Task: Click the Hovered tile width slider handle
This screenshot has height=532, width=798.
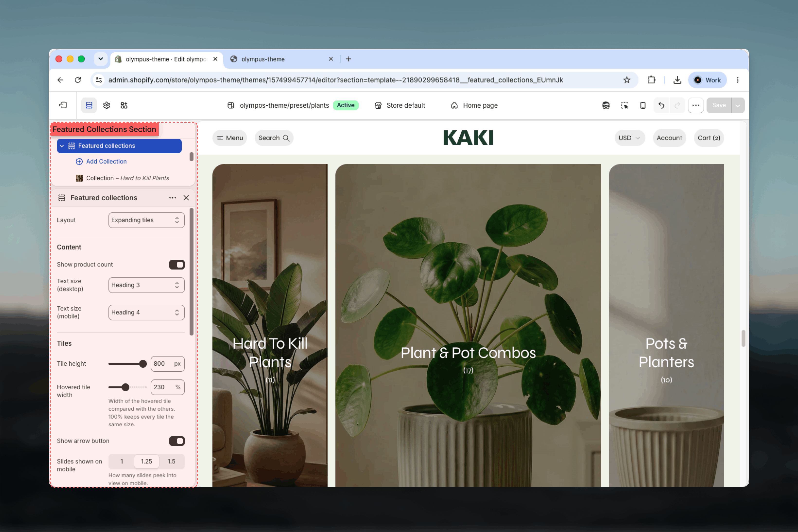Action: [126, 387]
